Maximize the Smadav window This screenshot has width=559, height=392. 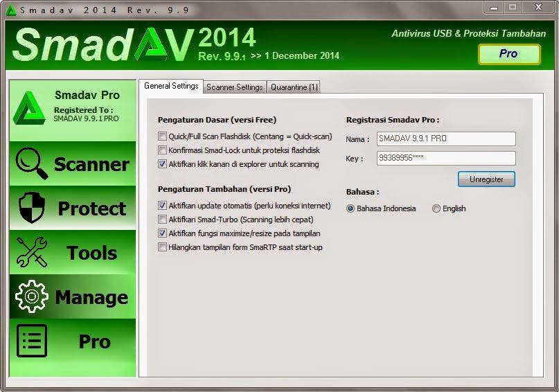[513, 8]
